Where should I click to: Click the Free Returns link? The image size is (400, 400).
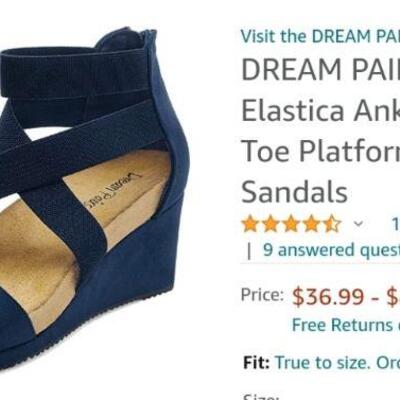346,325
